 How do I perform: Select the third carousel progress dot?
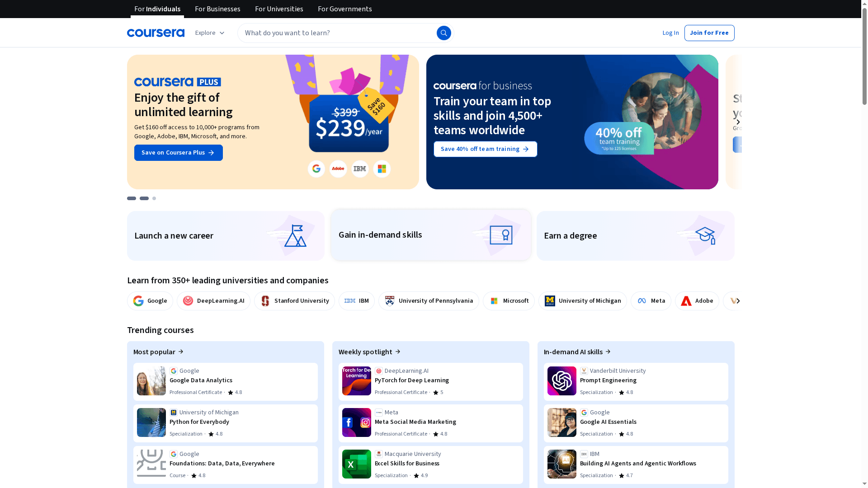coord(154,198)
